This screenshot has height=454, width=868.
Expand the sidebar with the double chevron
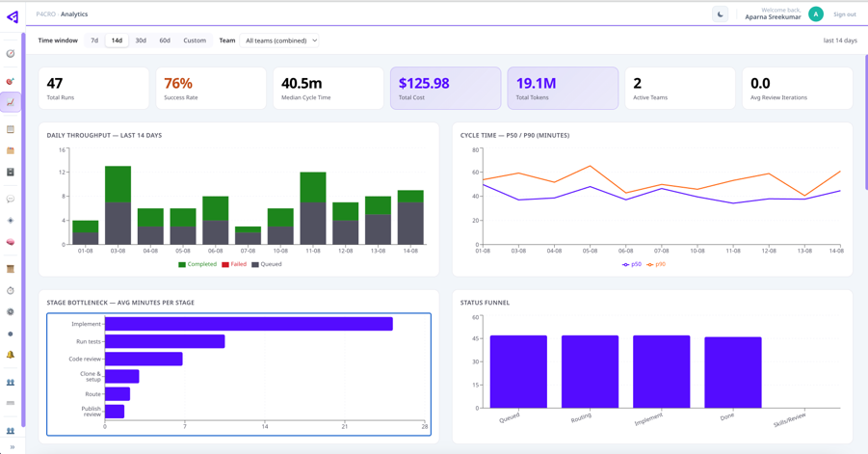pos(13,447)
